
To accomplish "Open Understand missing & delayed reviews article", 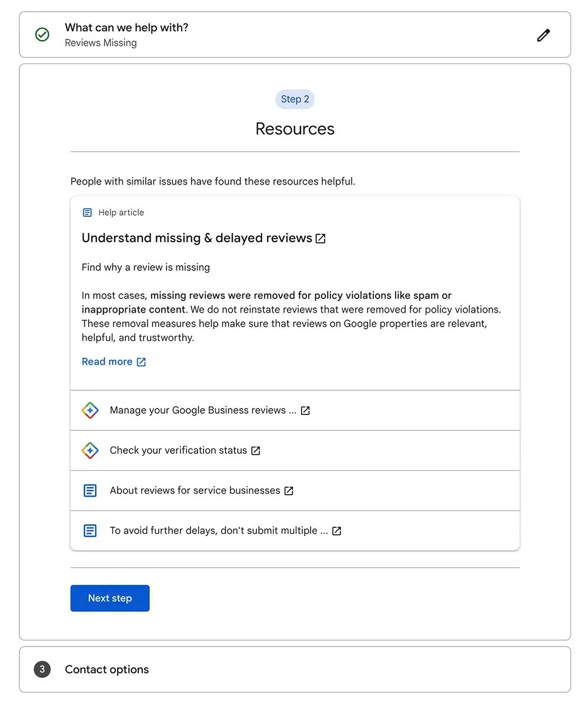I will coord(197,238).
